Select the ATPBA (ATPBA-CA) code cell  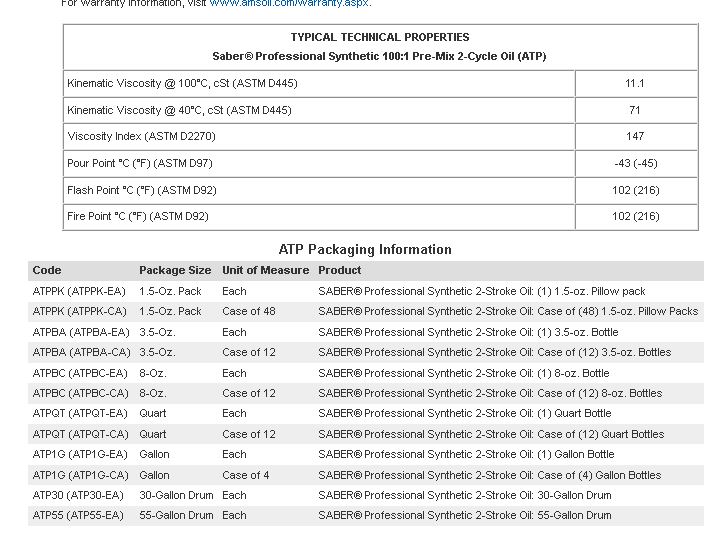pos(81,352)
